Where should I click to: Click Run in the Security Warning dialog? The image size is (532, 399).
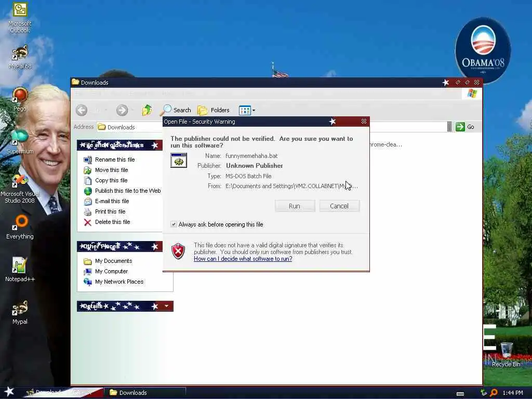(295, 206)
